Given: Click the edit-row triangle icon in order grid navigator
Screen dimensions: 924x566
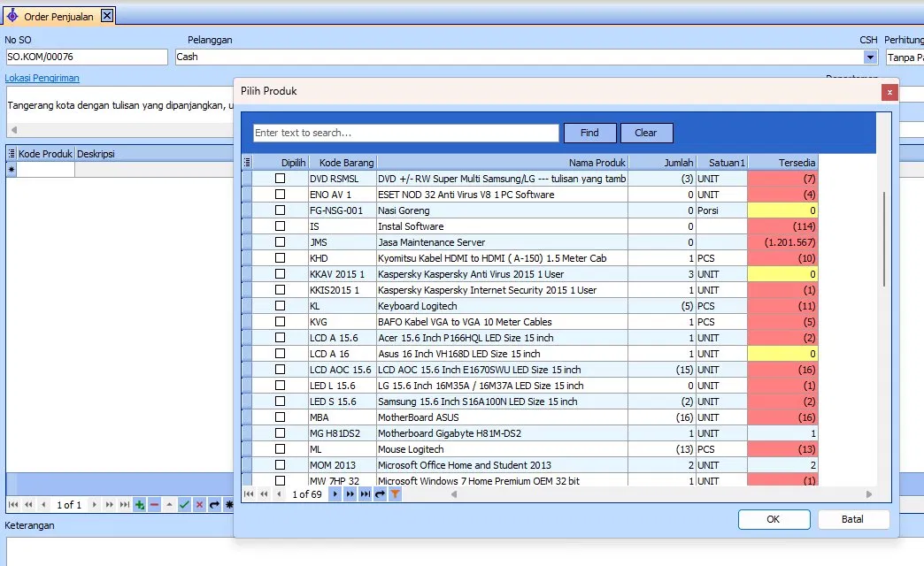Looking at the screenshot, I should (169, 505).
